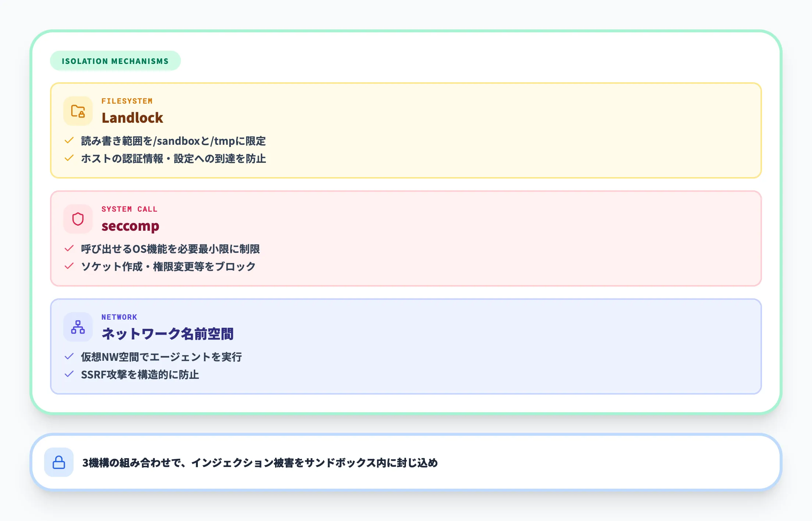Select the FILESYSTEM section label
This screenshot has height=521, width=812.
128,101
